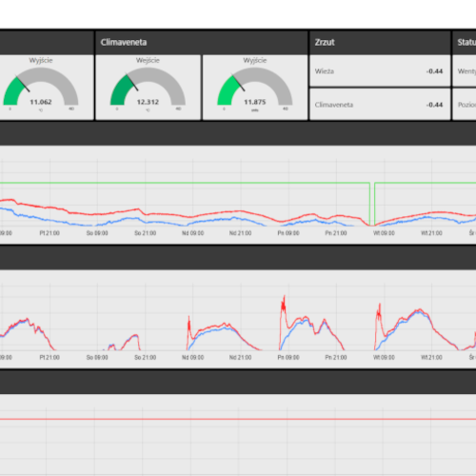The height and width of the screenshot is (476, 476).
Task: Select the Zrzut panel header
Action: [x=380, y=43]
